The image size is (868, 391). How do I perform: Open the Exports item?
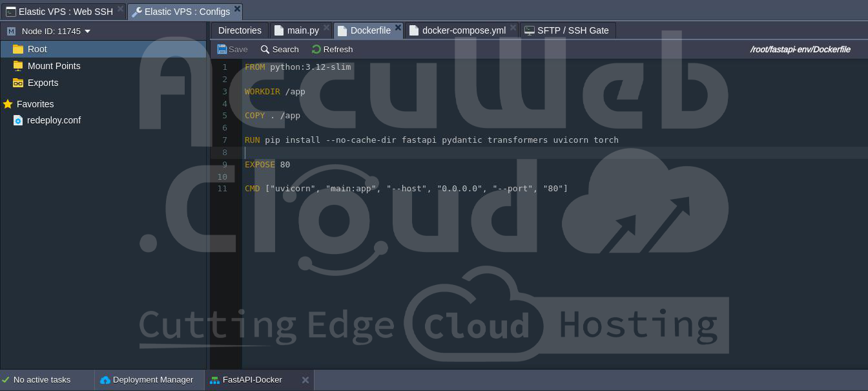pyautogui.click(x=43, y=83)
